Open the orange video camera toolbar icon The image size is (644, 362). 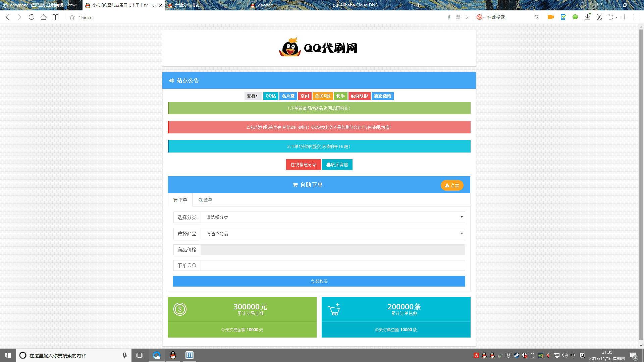click(551, 17)
